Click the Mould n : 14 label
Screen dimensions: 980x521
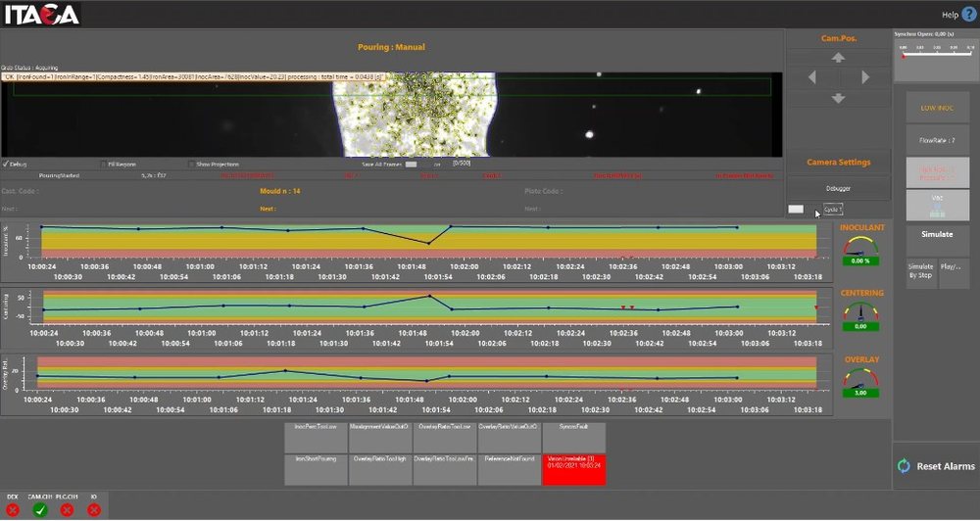pos(280,191)
